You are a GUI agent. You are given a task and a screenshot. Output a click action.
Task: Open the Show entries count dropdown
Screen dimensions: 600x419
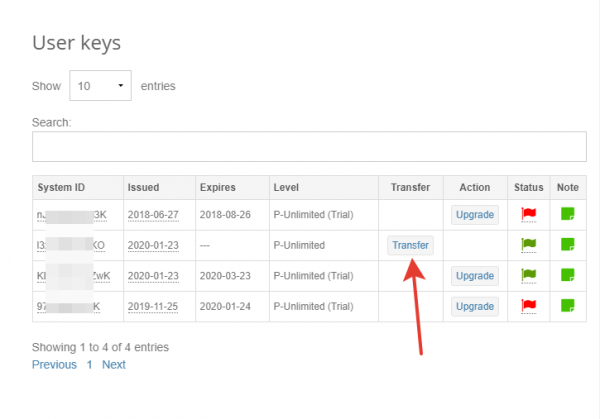(101, 86)
